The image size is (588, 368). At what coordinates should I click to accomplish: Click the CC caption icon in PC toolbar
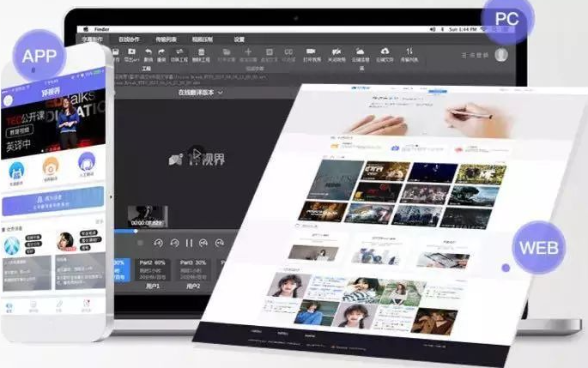pyautogui.click(x=288, y=51)
